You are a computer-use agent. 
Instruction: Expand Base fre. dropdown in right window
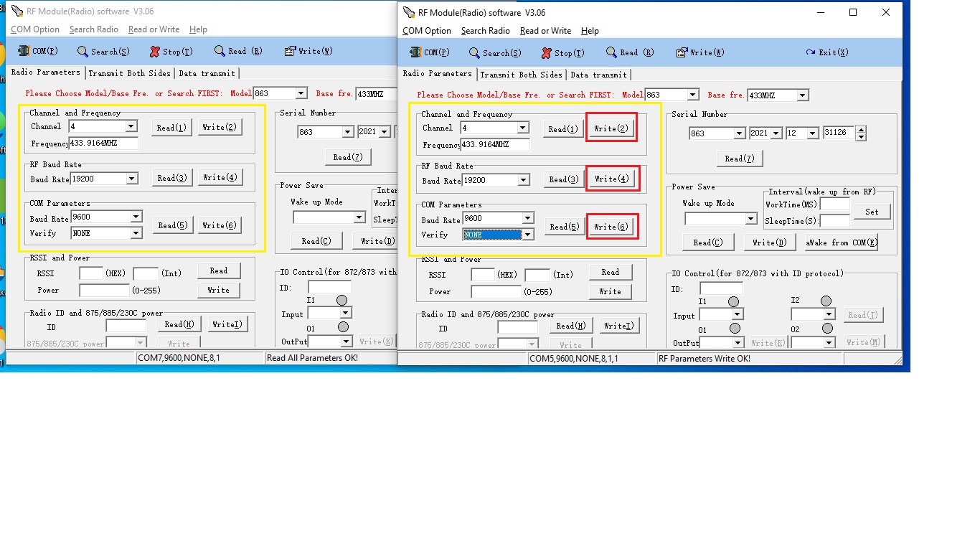click(x=803, y=95)
